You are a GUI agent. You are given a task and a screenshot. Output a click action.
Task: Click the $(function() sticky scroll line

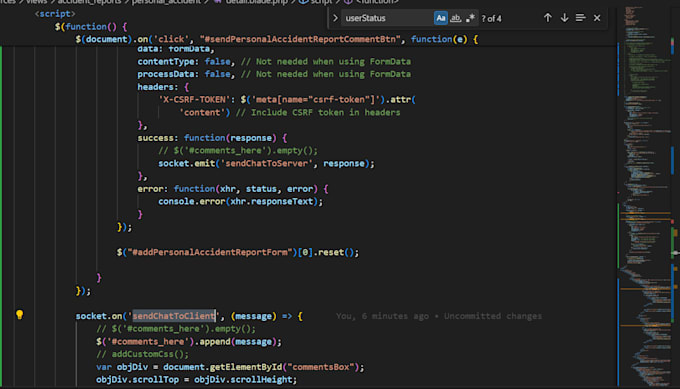(91, 27)
